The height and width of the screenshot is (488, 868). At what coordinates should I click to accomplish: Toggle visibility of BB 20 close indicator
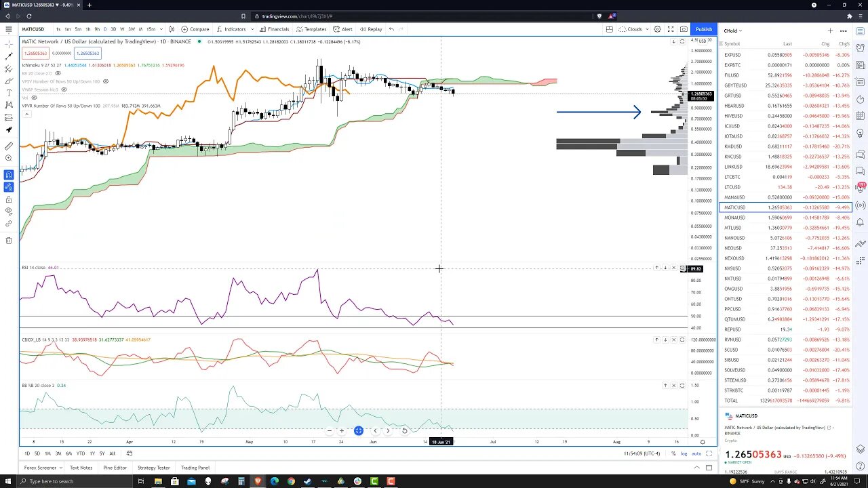(x=58, y=73)
